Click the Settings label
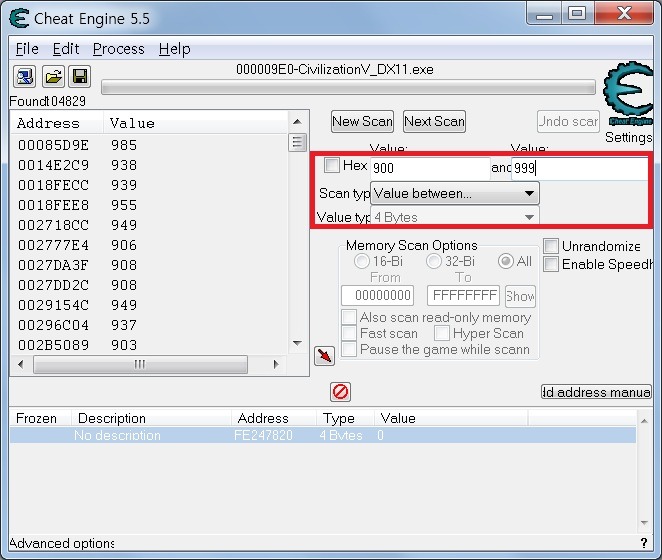Screen dimensions: 662x560 (x=628, y=137)
